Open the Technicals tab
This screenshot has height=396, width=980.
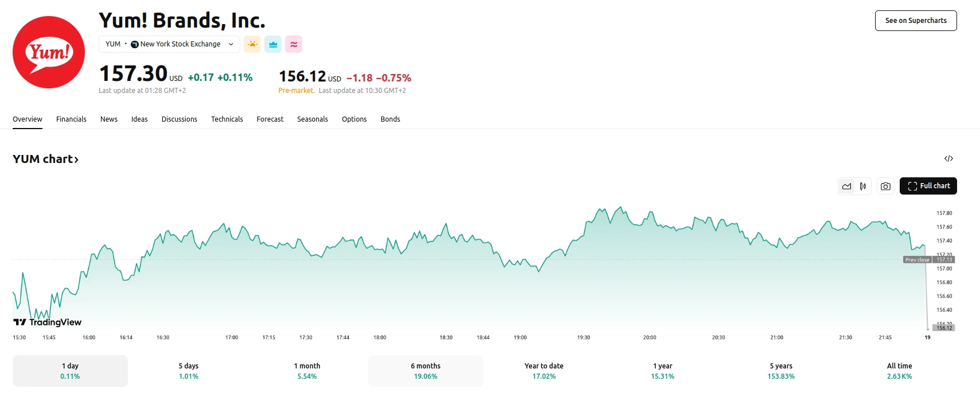click(x=227, y=119)
